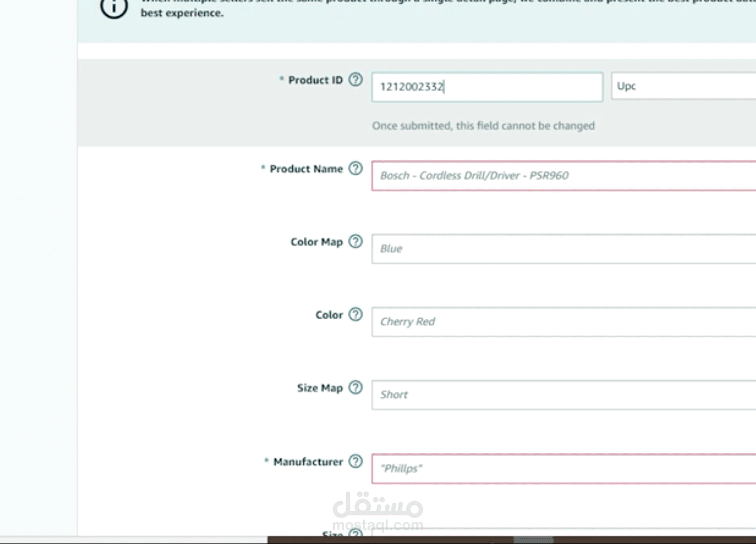Open help icon next to Product ID
Image resolution: width=756 pixels, height=544 pixels.
[355, 80]
